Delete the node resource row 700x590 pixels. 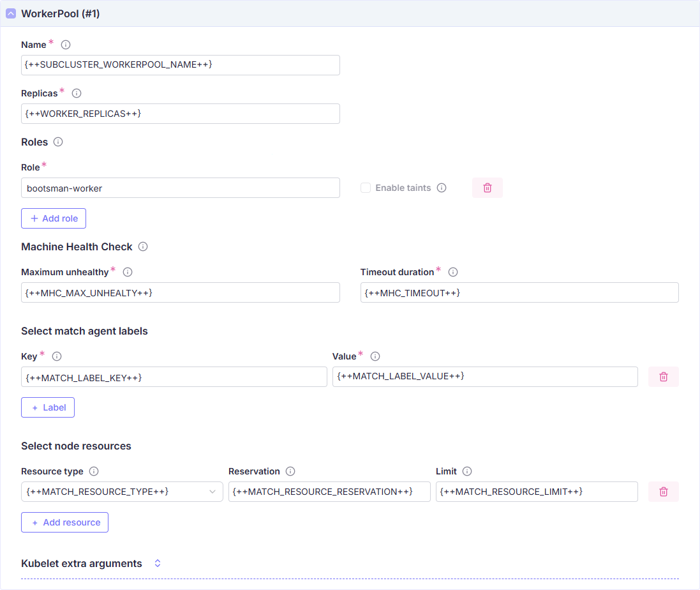(663, 492)
